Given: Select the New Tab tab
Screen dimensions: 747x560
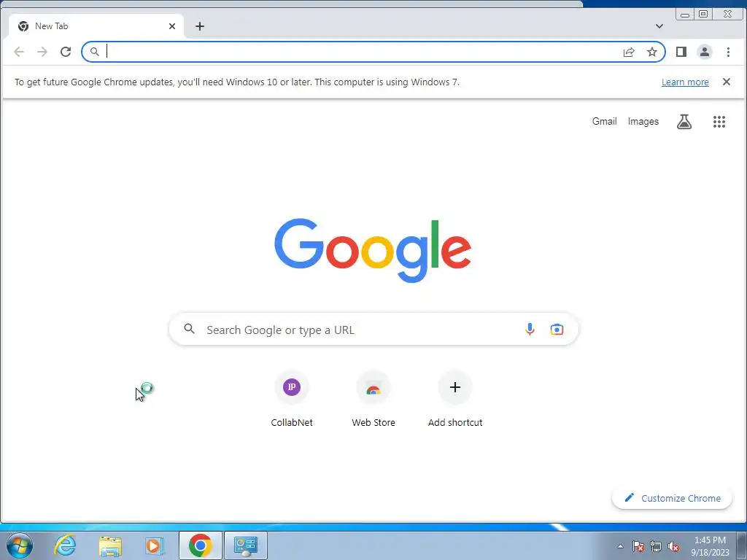Looking at the screenshot, I should coord(96,26).
